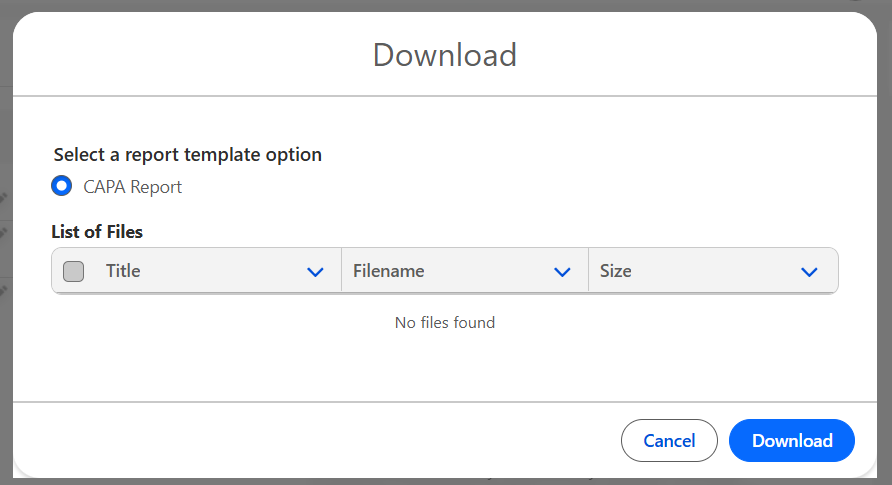Viewport: 892px width, 485px height.
Task: Open the Size column dropdown arrow
Action: [x=809, y=271]
